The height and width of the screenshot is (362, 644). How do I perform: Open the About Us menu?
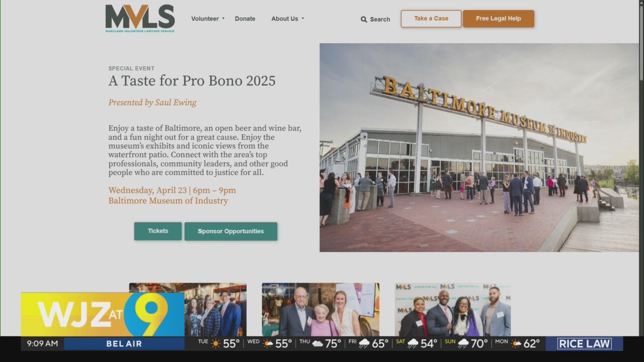pos(285,19)
